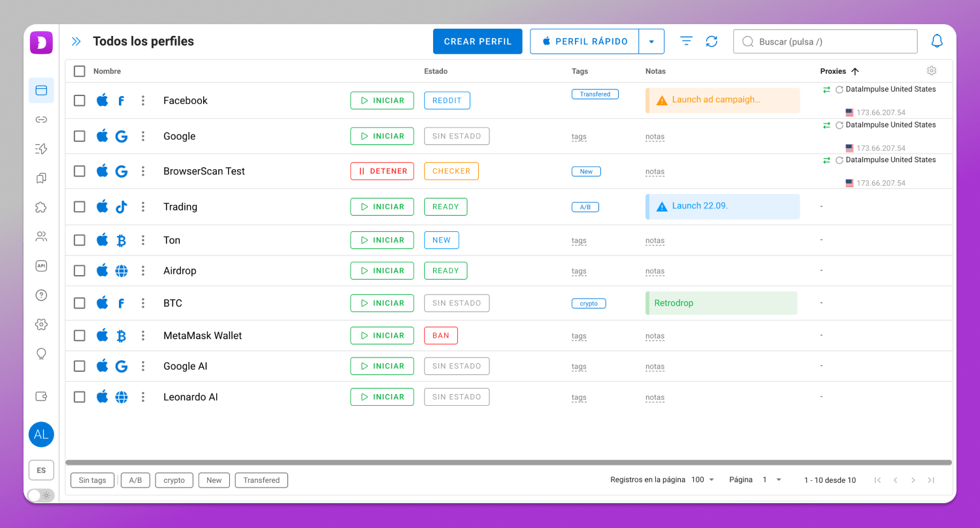
Task: Open the browser profiles sidebar section
Action: [41, 90]
